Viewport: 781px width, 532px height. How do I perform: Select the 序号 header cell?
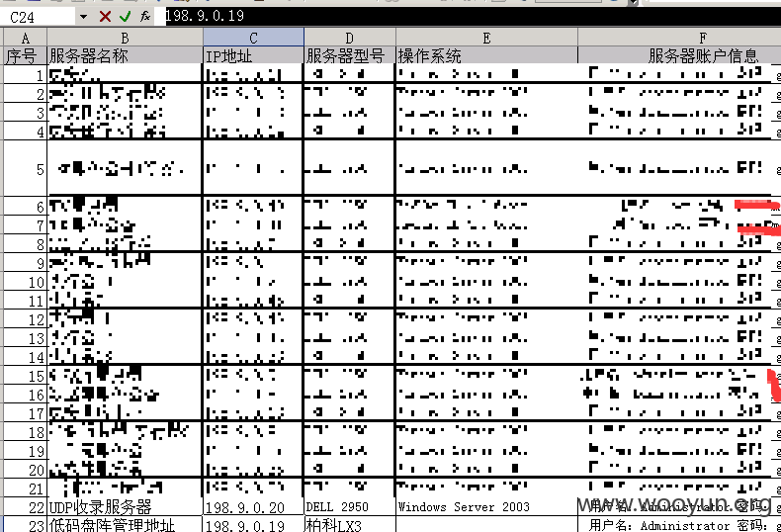pos(26,55)
